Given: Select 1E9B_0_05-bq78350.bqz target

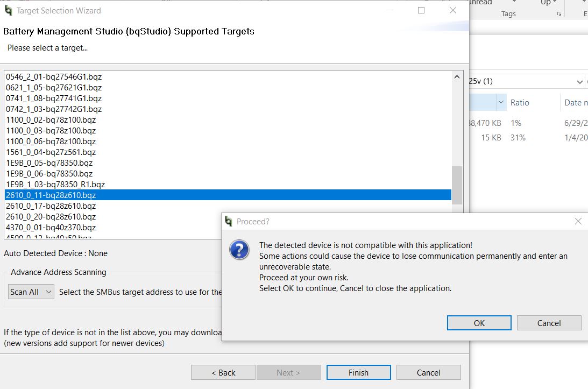Looking at the screenshot, I should coord(228,163).
